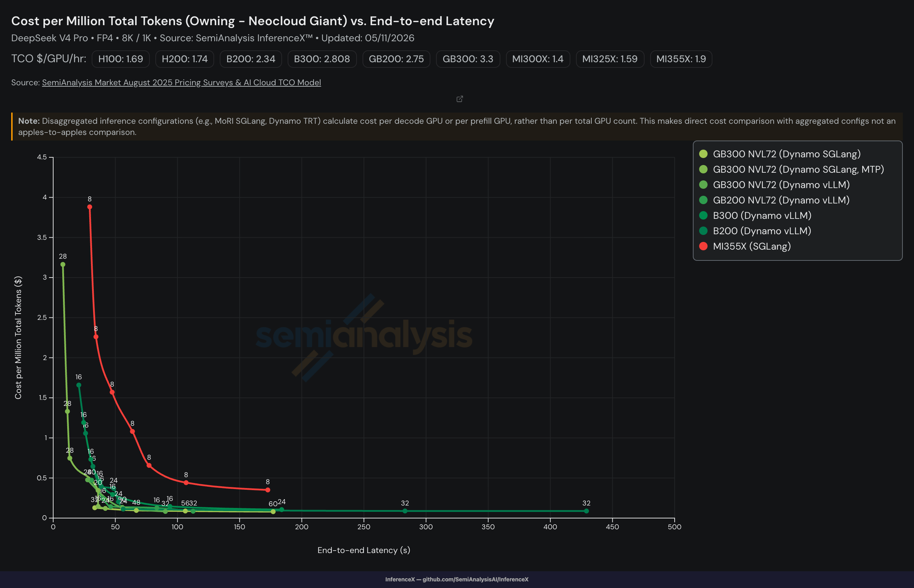The height and width of the screenshot is (588, 914).
Task: Click the MI355X: 1.9 TCO chip
Action: click(x=681, y=59)
